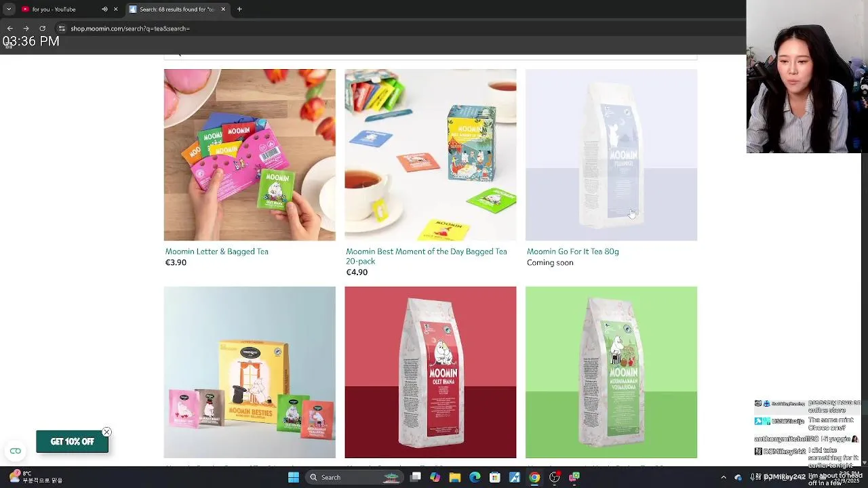
Task: Select the 'Coming soon' label
Action: 550,262
